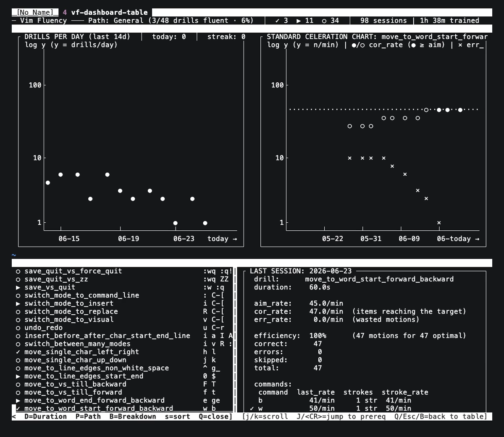Click the '05-31' date label on celeration chart

tap(371, 239)
